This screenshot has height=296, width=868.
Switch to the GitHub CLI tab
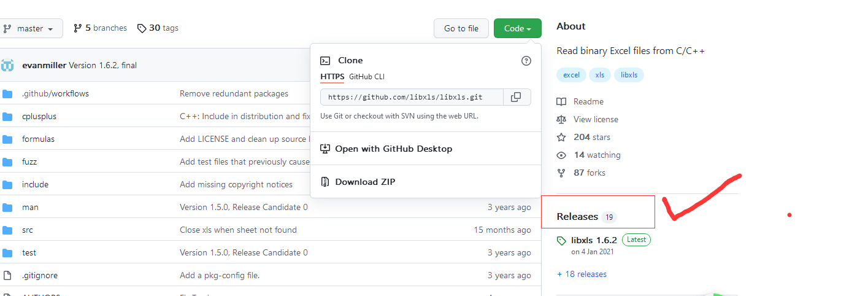(367, 77)
